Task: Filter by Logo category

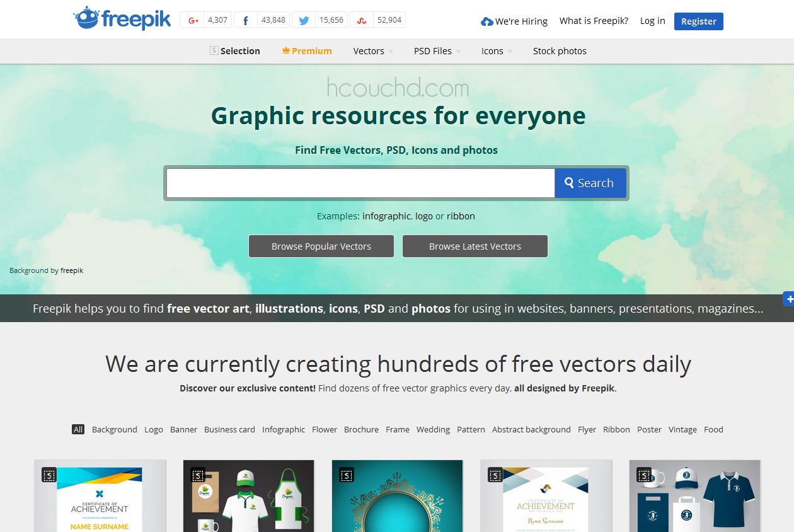Action: [x=154, y=429]
